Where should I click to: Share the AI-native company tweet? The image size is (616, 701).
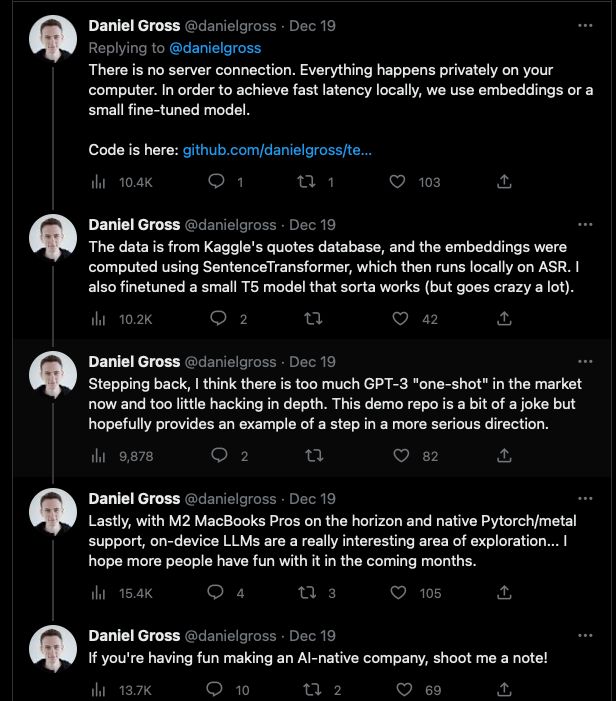(505, 690)
